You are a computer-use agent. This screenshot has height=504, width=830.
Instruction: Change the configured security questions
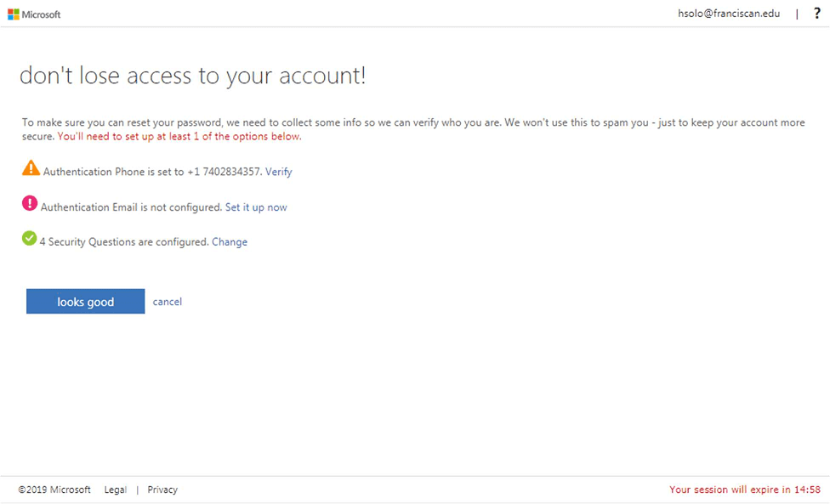click(230, 242)
